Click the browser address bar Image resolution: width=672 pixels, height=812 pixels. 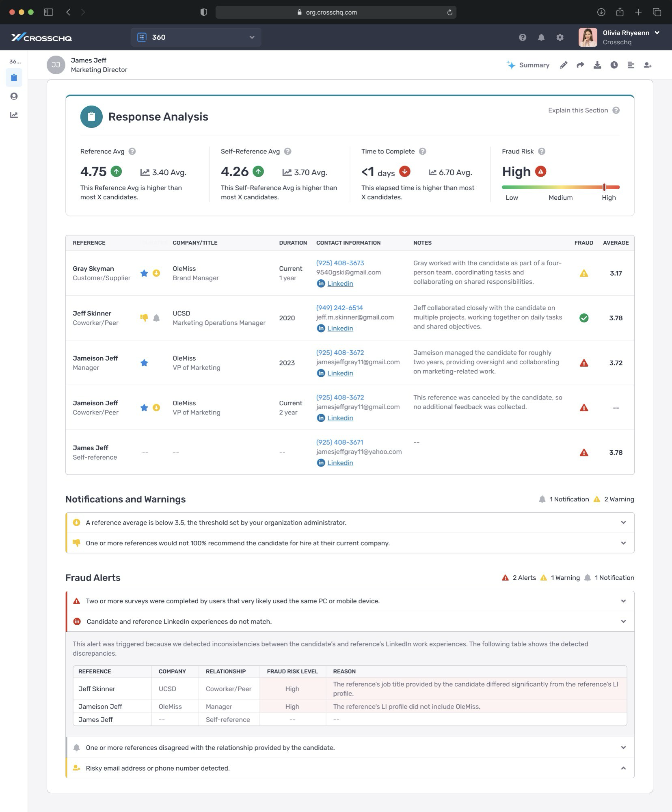pyautogui.click(x=335, y=12)
